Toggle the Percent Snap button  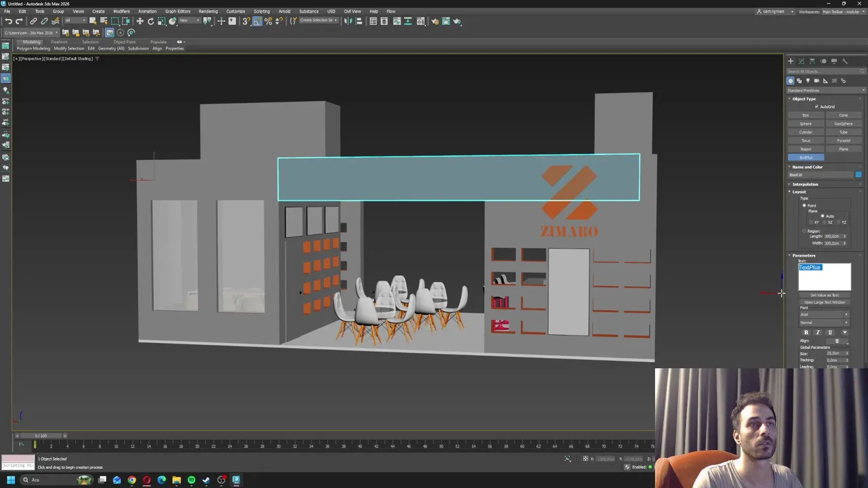click(x=268, y=21)
